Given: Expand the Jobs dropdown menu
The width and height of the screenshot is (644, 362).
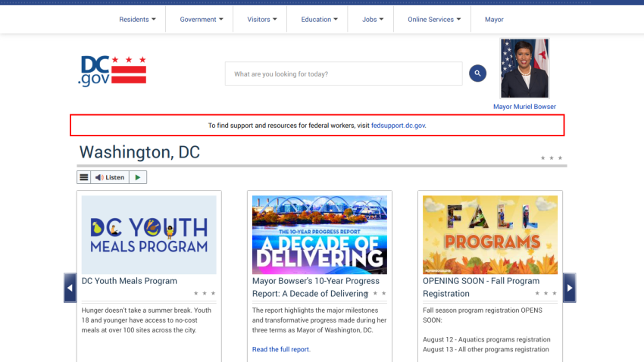Looking at the screenshot, I should (x=373, y=19).
